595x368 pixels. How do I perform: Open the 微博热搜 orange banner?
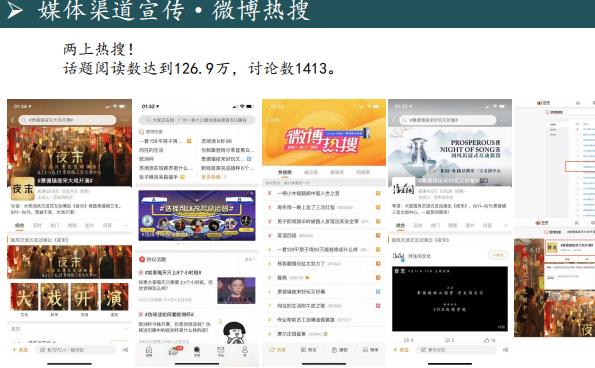(324, 133)
